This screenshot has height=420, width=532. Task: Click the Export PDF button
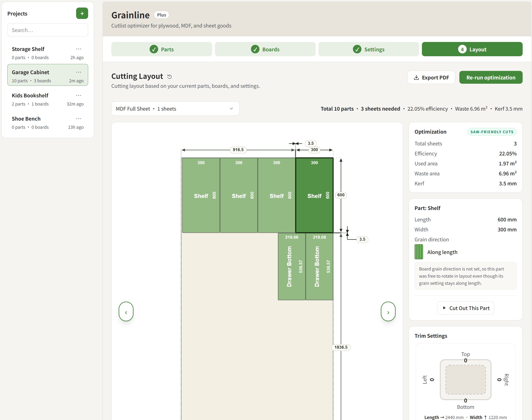pyautogui.click(x=431, y=77)
